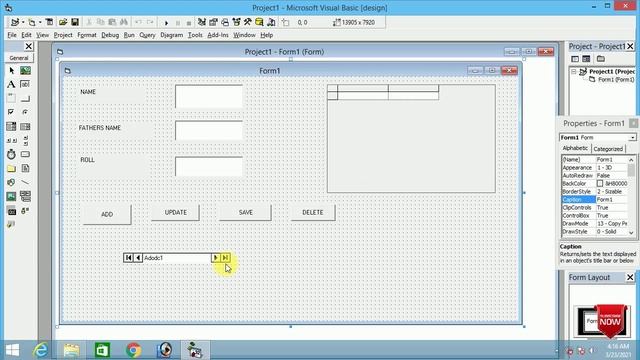Click the SAVE button on form
Screen dimensions: 640x360
coord(245,212)
